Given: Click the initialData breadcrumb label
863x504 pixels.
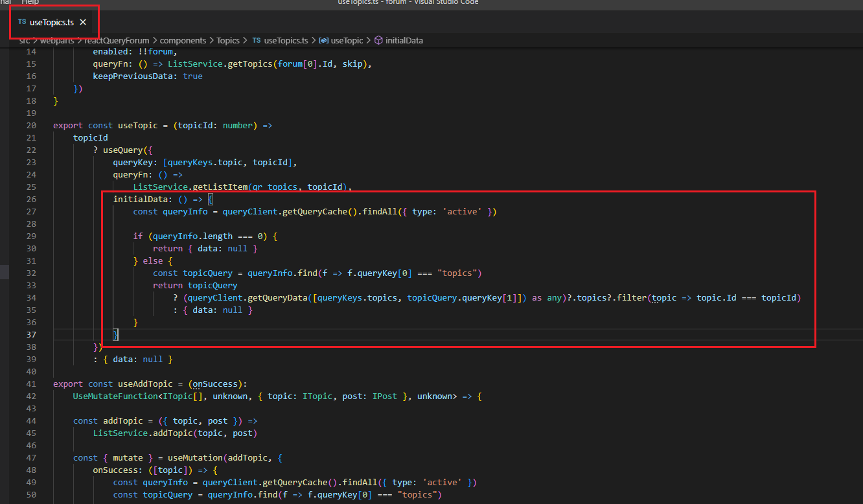Looking at the screenshot, I should [404, 40].
